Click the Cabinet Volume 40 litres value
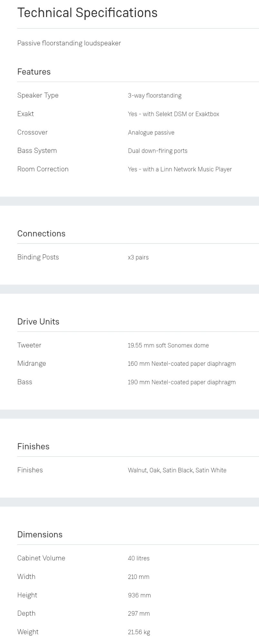The height and width of the screenshot is (644, 259). click(x=139, y=558)
